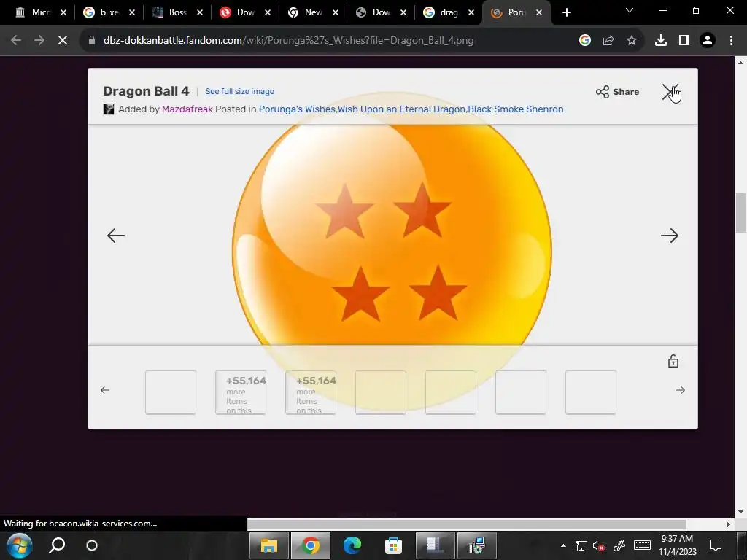
Task: Open Mazdafreak user profile link
Action: pyautogui.click(x=187, y=109)
